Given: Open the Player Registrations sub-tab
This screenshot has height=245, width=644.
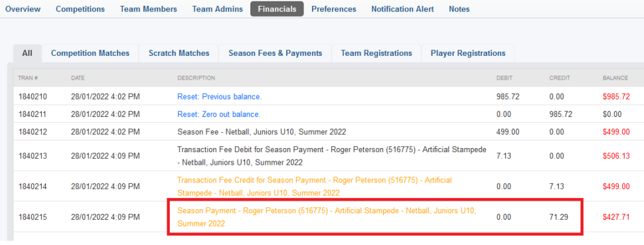Looking at the screenshot, I should [x=468, y=53].
